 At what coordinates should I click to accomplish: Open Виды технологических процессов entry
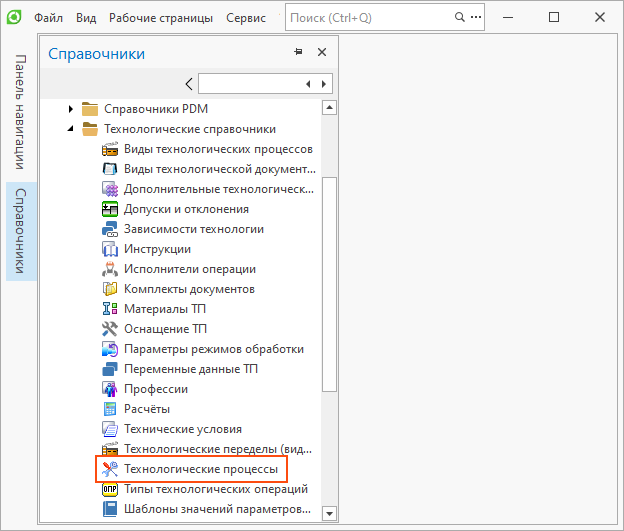(218, 149)
